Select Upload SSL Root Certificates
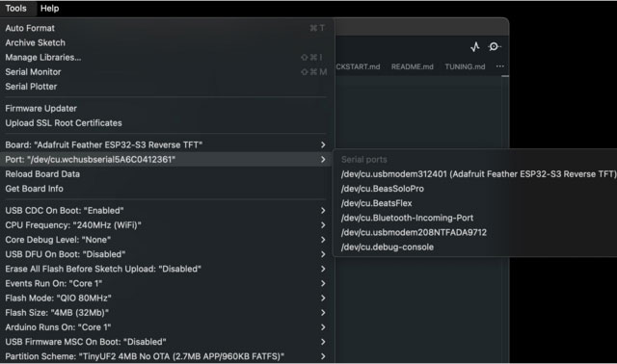The height and width of the screenshot is (364, 617). (x=167, y=122)
